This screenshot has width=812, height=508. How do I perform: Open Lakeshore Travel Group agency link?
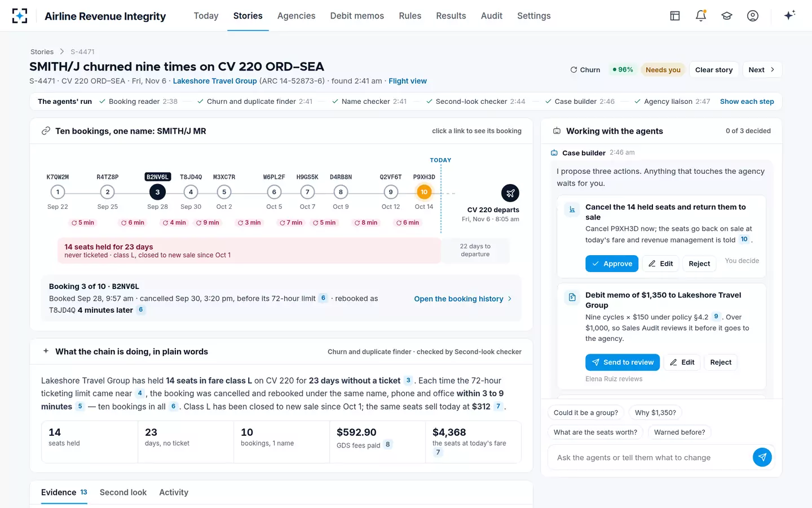tap(215, 81)
